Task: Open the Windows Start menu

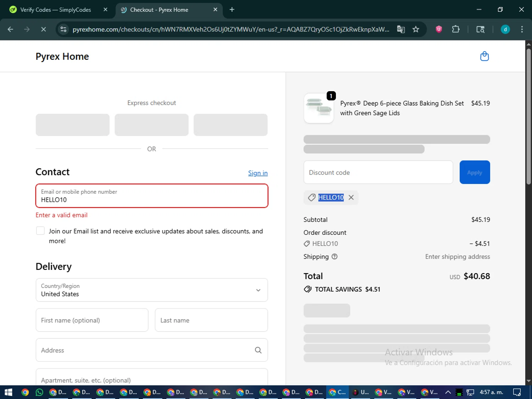Action: coord(9,392)
